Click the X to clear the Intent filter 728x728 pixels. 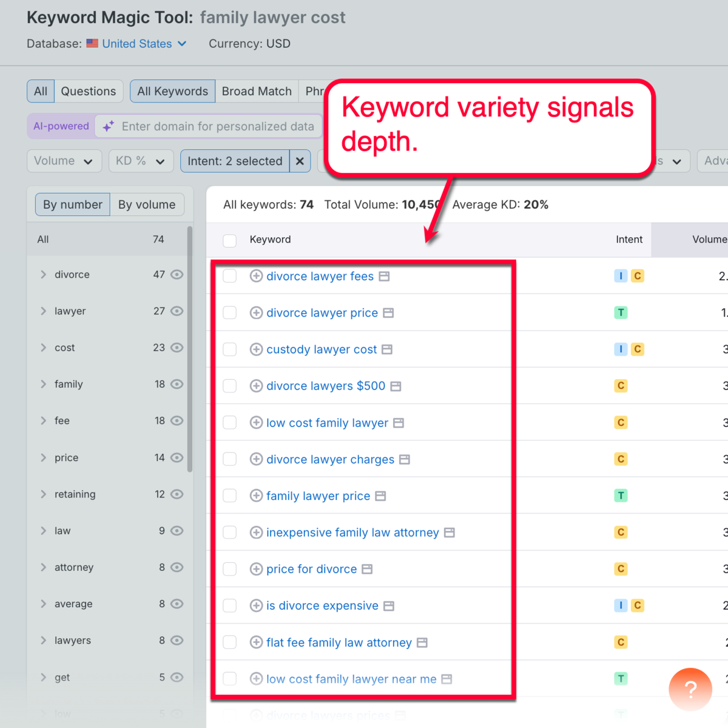pyautogui.click(x=300, y=161)
